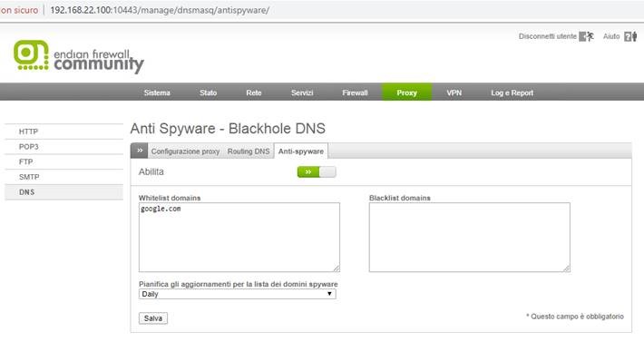Image resolution: width=644 pixels, height=361 pixels.
Task: Click into the Whitelist domains text area
Action: tap(239, 237)
